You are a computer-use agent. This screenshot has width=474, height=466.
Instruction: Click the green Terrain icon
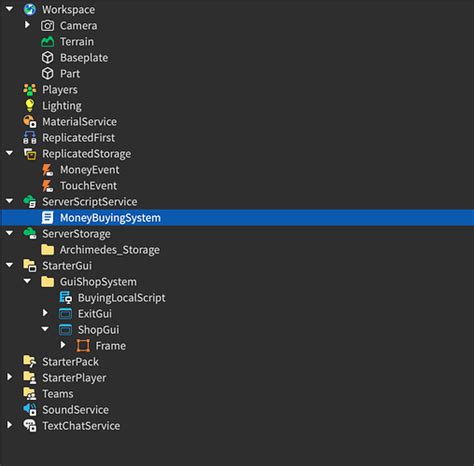click(x=47, y=42)
